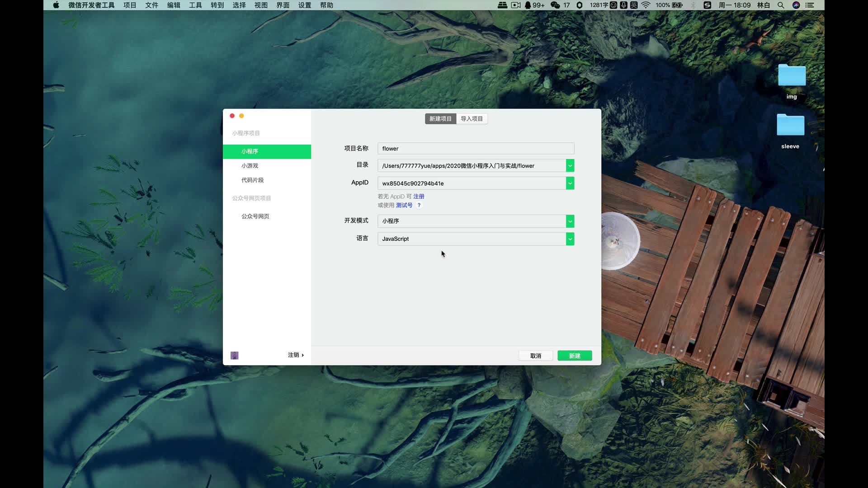Open the 视图 menu
This screenshot has height=488, width=868.
tap(261, 5)
